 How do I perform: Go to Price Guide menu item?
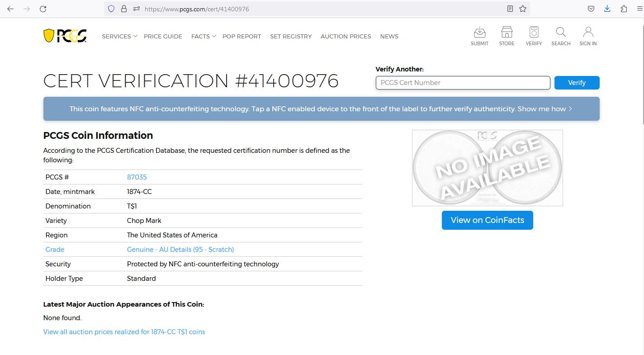click(163, 36)
